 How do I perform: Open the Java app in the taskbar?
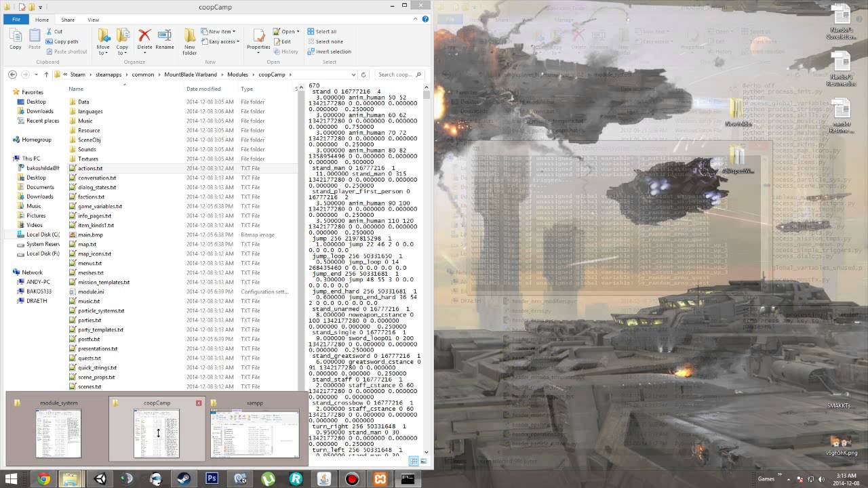323,479
